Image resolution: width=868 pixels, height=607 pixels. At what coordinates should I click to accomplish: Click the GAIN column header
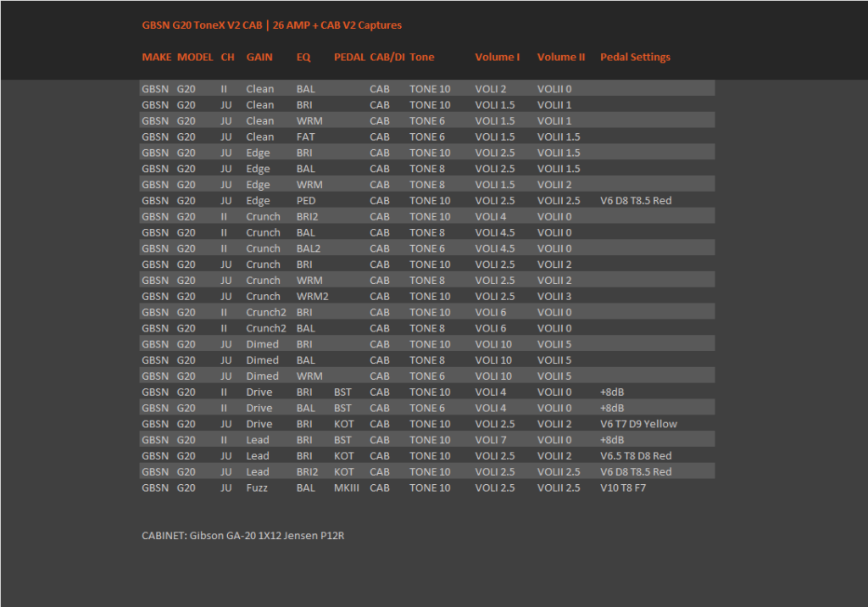point(259,57)
